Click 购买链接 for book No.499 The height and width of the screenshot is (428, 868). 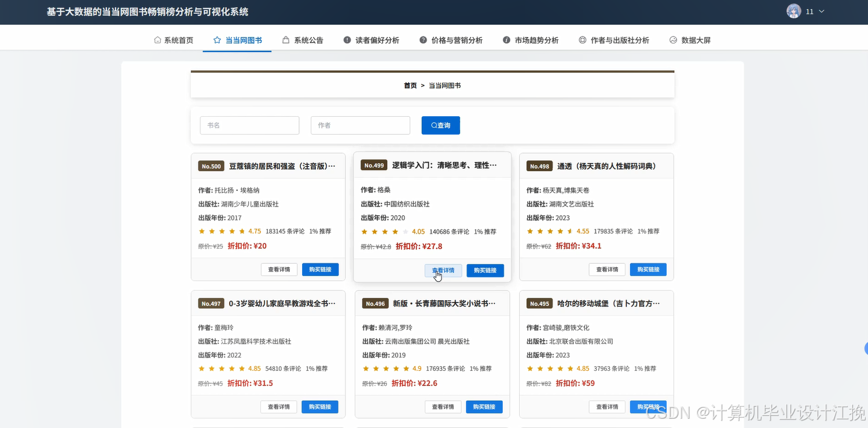[x=485, y=271]
